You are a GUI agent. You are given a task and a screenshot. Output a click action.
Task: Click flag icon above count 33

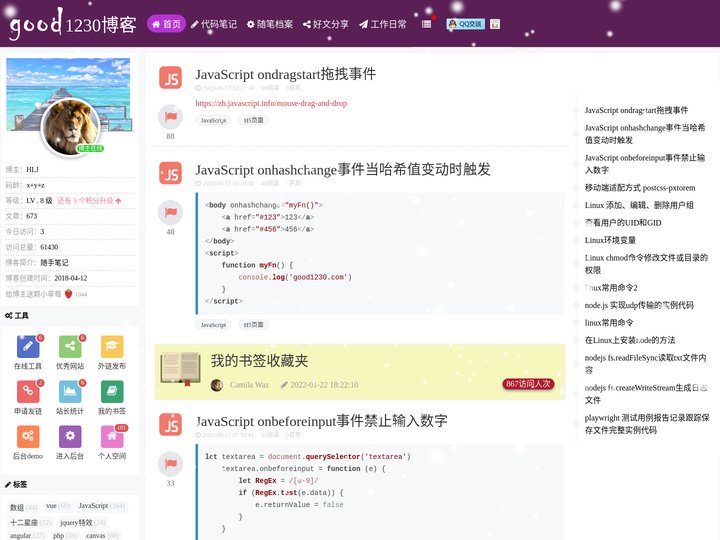pos(170,464)
